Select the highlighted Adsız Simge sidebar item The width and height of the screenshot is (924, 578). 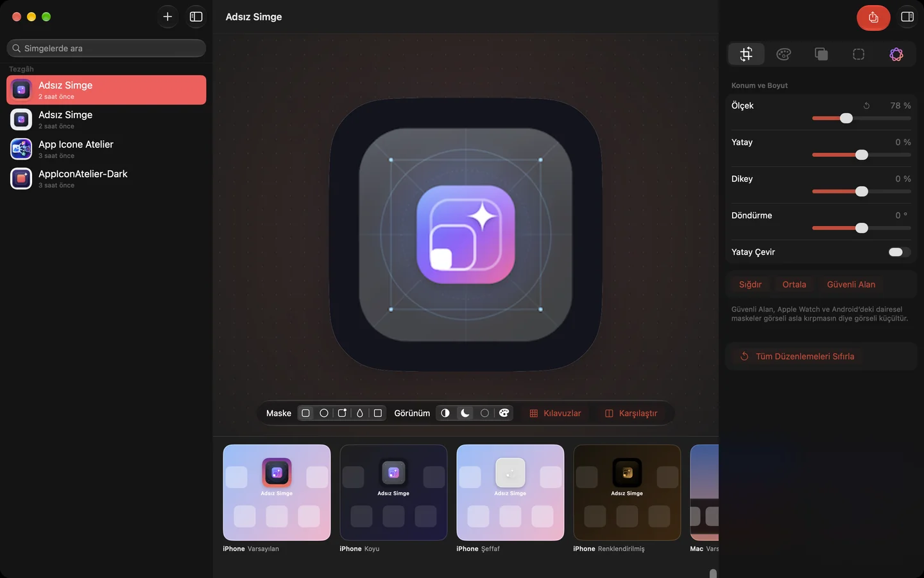(107, 90)
